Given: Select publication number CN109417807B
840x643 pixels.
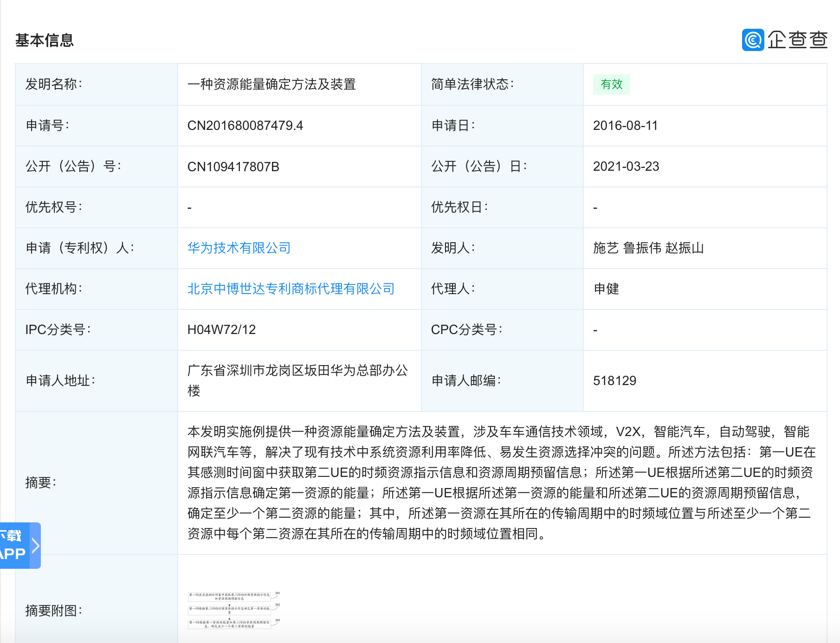Looking at the screenshot, I should tap(233, 167).
